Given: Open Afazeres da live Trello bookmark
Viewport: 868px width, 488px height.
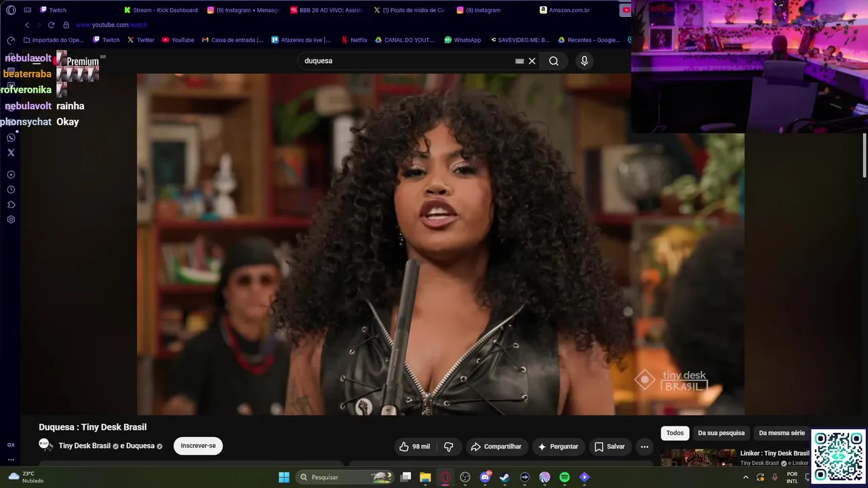Looking at the screenshot, I should coord(301,40).
